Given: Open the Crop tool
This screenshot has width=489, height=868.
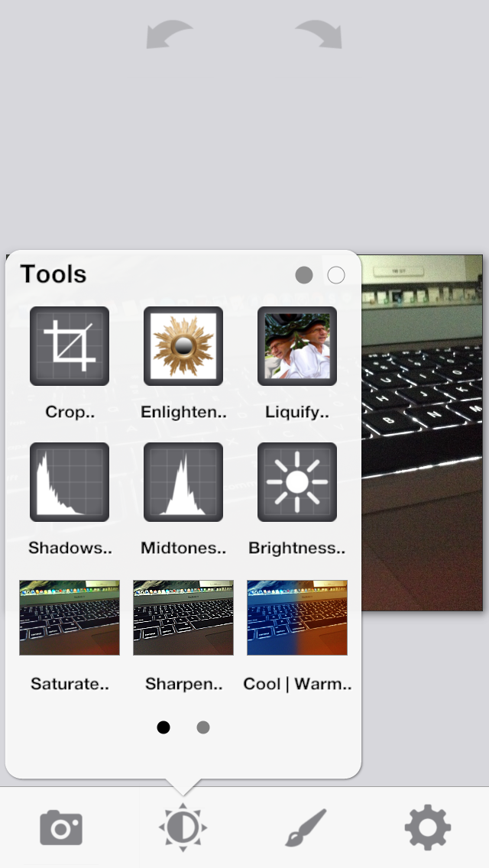Looking at the screenshot, I should coord(70,346).
